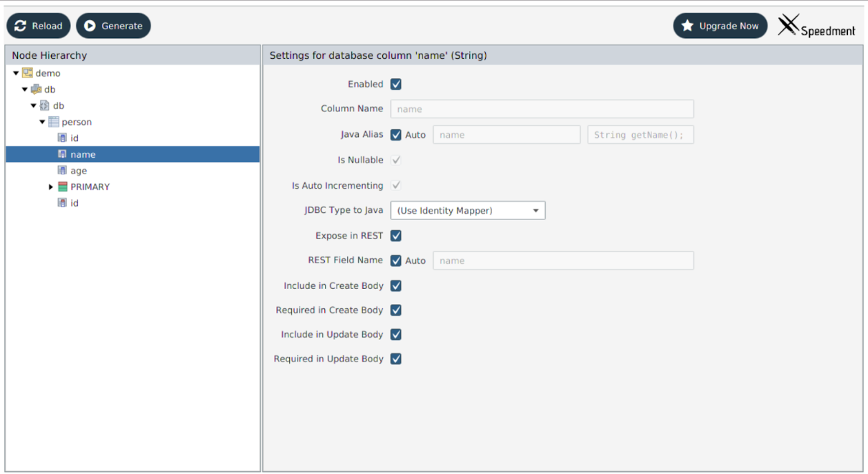
Task: Select the PRIMARY tree item label
Action: click(x=90, y=186)
